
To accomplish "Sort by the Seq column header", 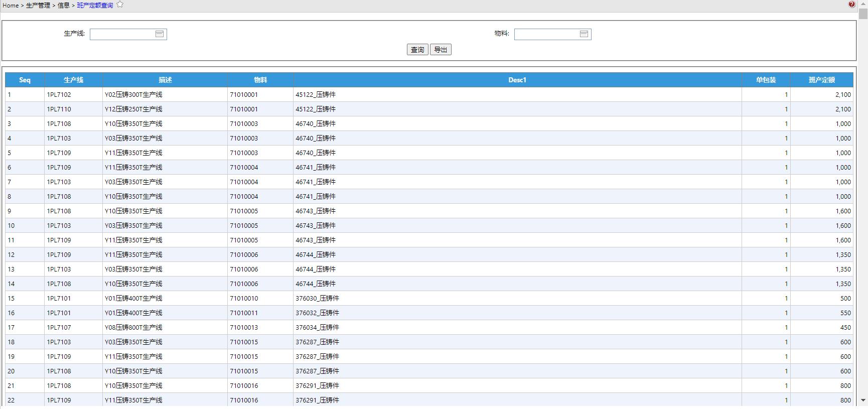I will (25, 80).
